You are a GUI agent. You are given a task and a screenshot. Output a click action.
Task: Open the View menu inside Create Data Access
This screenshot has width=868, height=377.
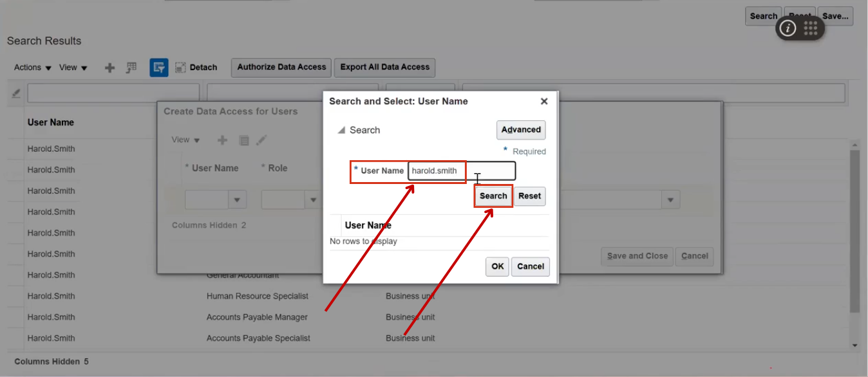pyautogui.click(x=185, y=140)
